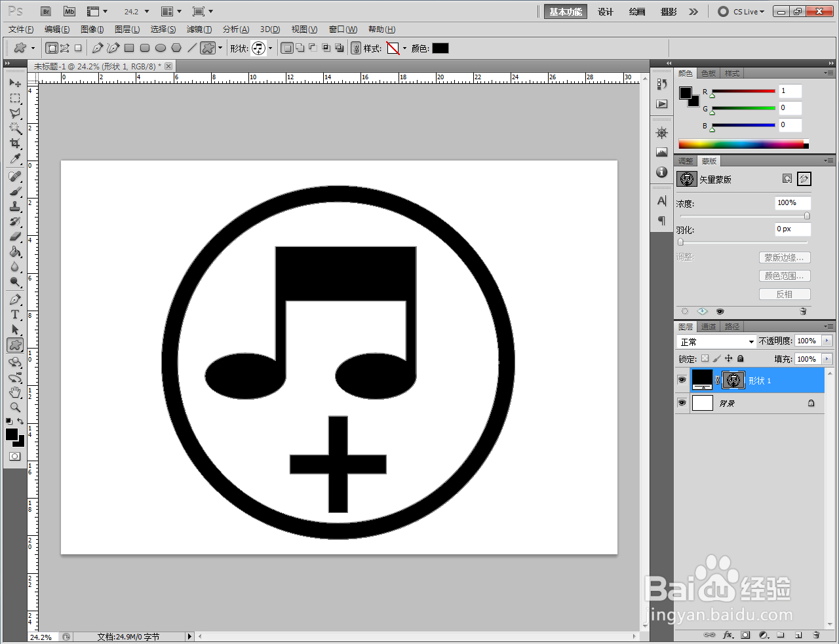Toggle lock all in Layers panel
Viewport: 839px width, 644px height.
point(741,358)
